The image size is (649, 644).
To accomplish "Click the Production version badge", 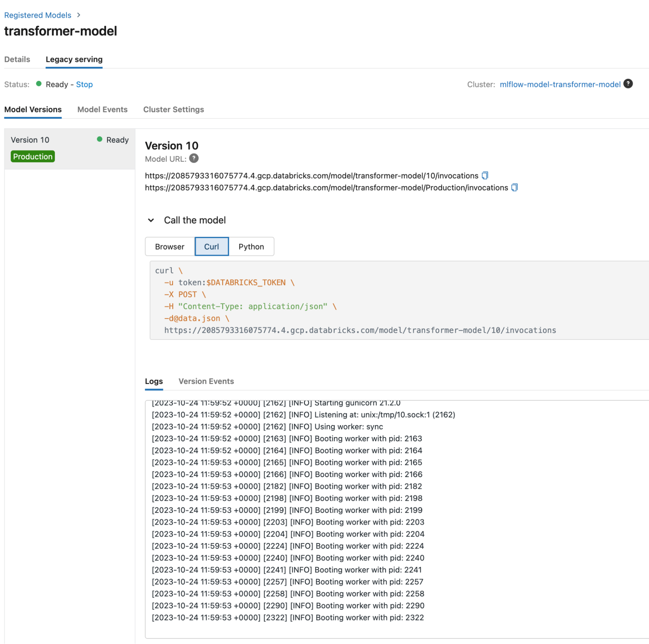I will point(32,156).
